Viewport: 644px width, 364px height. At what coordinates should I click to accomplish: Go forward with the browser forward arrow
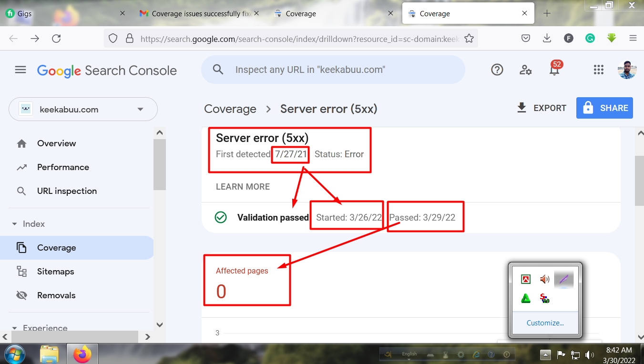pyautogui.click(x=35, y=39)
